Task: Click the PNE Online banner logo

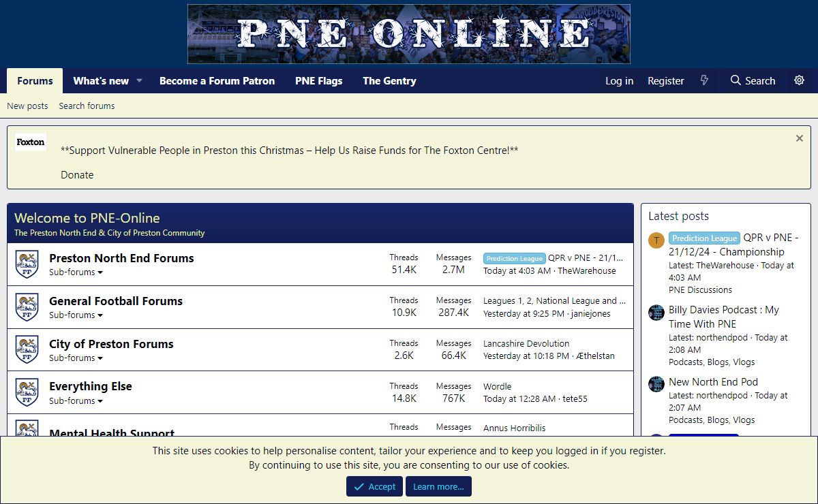Action: tap(409, 34)
